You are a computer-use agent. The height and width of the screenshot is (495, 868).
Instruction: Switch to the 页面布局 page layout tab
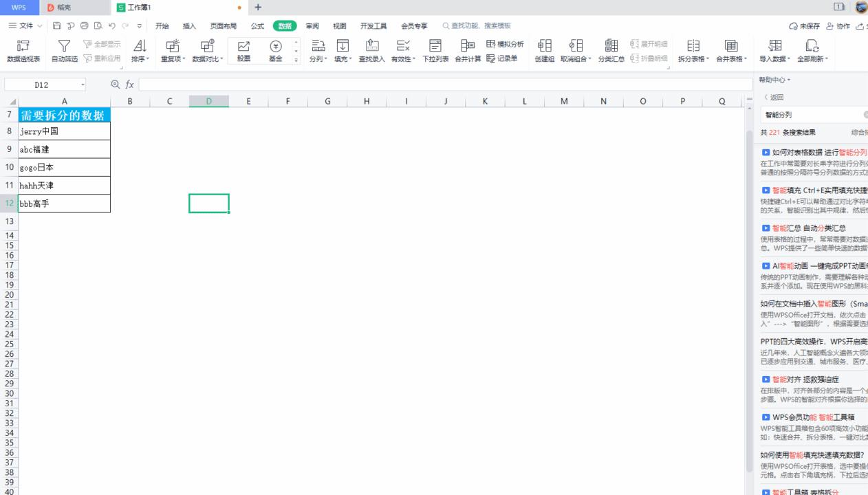point(223,26)
